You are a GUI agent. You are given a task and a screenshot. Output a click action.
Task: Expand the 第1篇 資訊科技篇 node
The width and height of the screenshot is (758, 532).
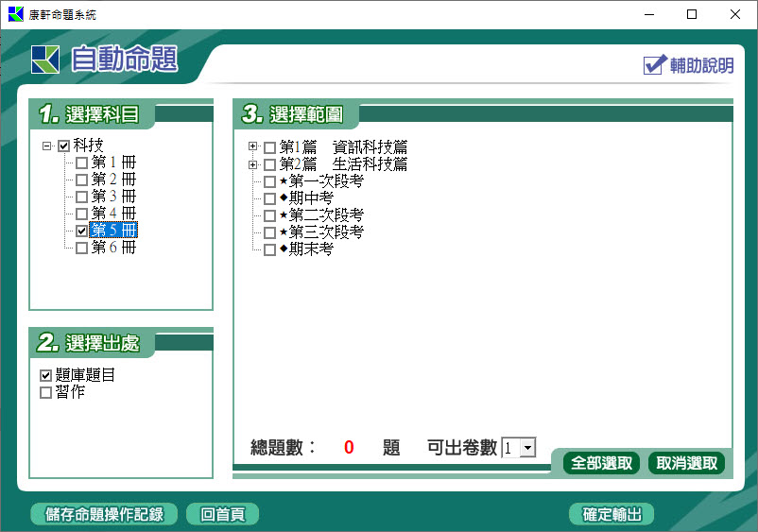pyautogui.click(x=252, y=147)
